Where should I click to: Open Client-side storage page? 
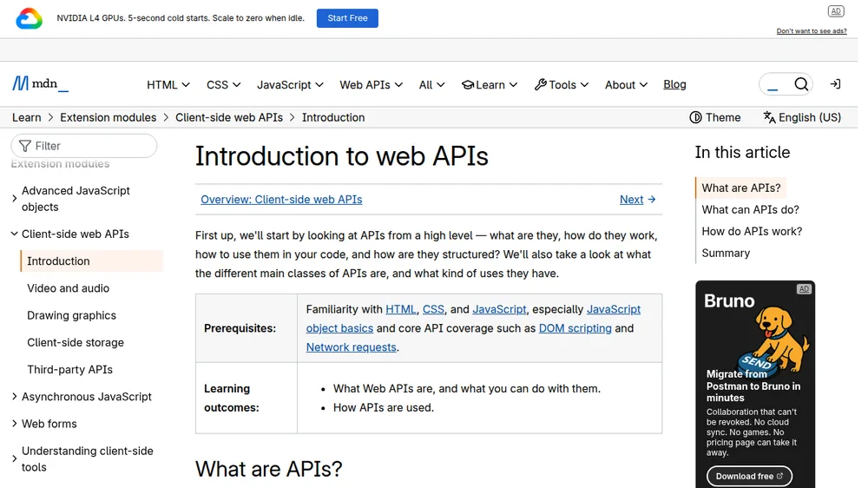coord(76,342)
